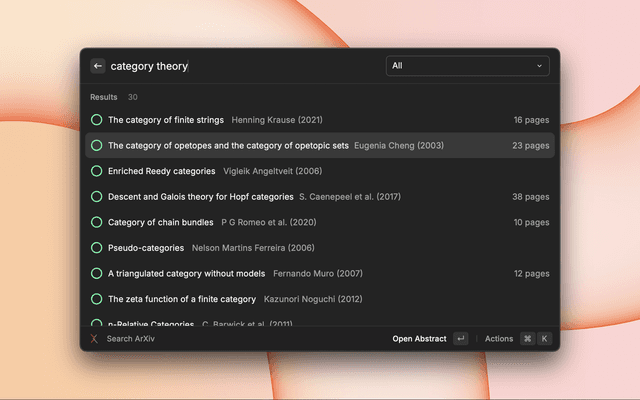Open the 'All' category filter dropdown
The image size is (640, 400).
click(x=467, y=66)
